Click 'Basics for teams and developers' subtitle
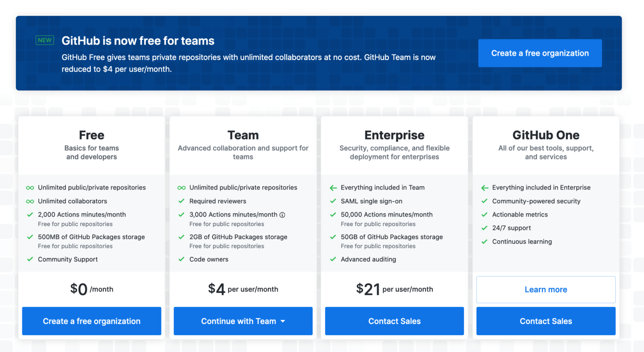644x352 pixels. (91, 152)
